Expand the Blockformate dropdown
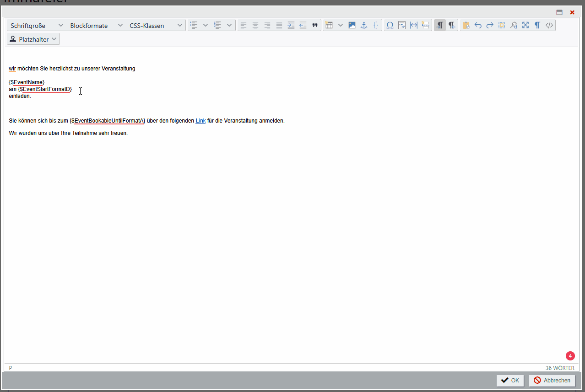585x392 pixels. click(96, 26)
